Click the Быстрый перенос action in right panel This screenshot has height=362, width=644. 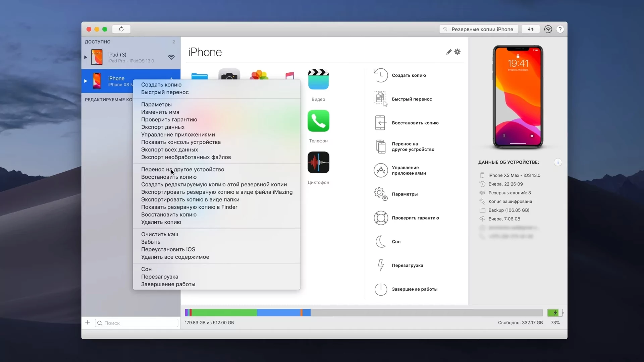(x=403, y=99)
